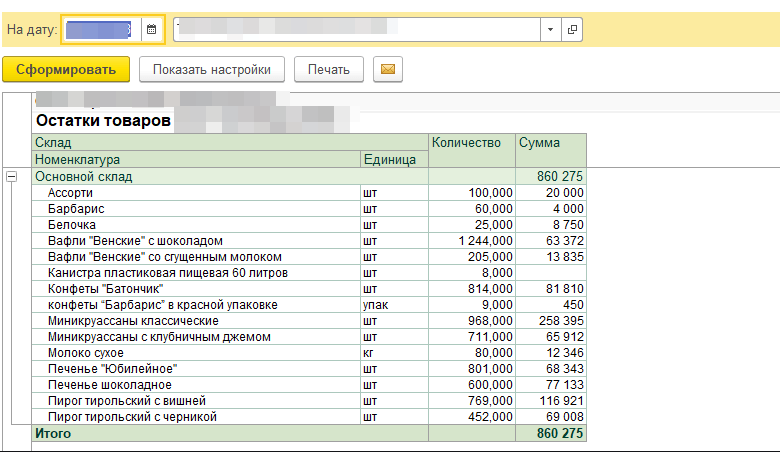Screen dimensions: 780x452
Task: Focus the На дату date field
Action: click(x=102, y=29)
